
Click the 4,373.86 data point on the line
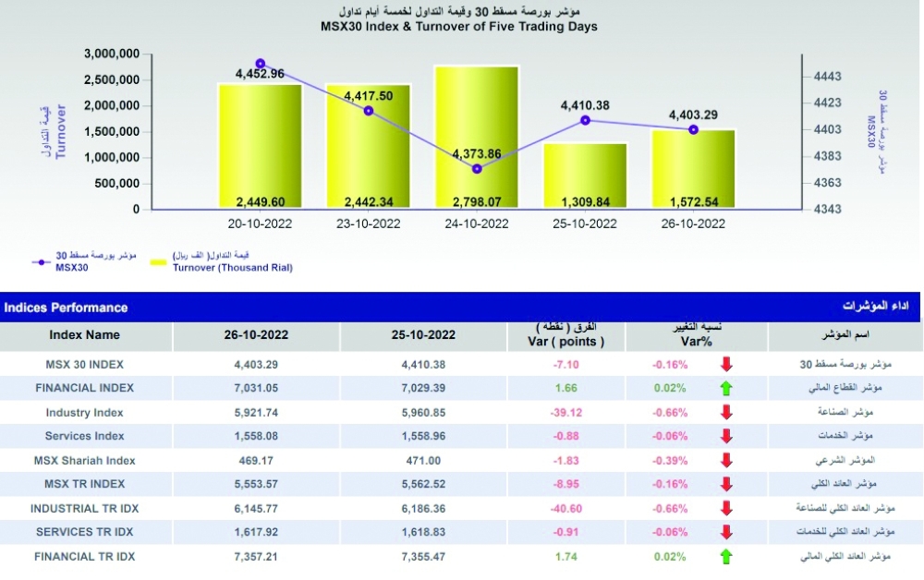click(478, 169)
